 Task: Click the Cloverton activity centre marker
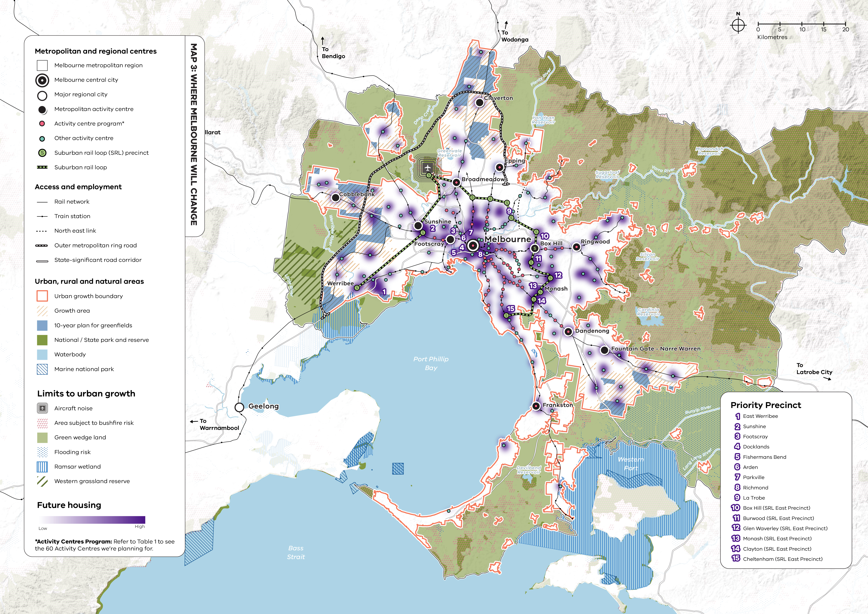click(x=479, y=102)
